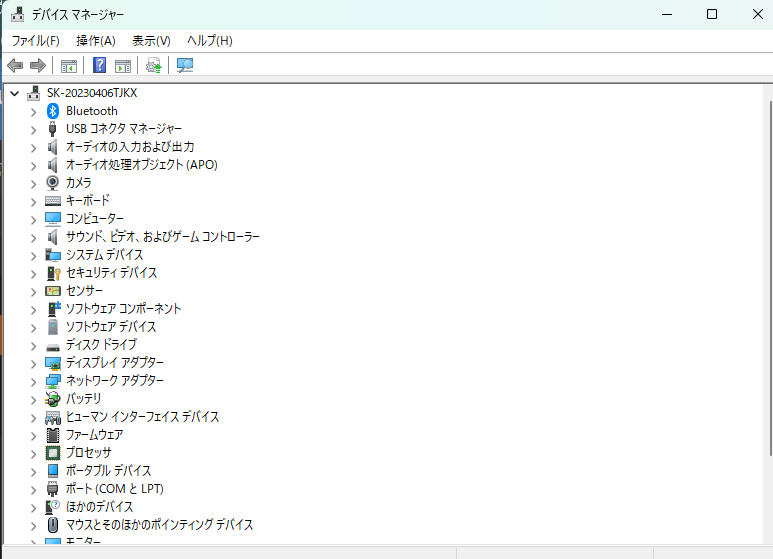Click the mouse icon beside マウスとそのほかのポインティング デバイス
773x559 pixels.
(x=53, y=524)
